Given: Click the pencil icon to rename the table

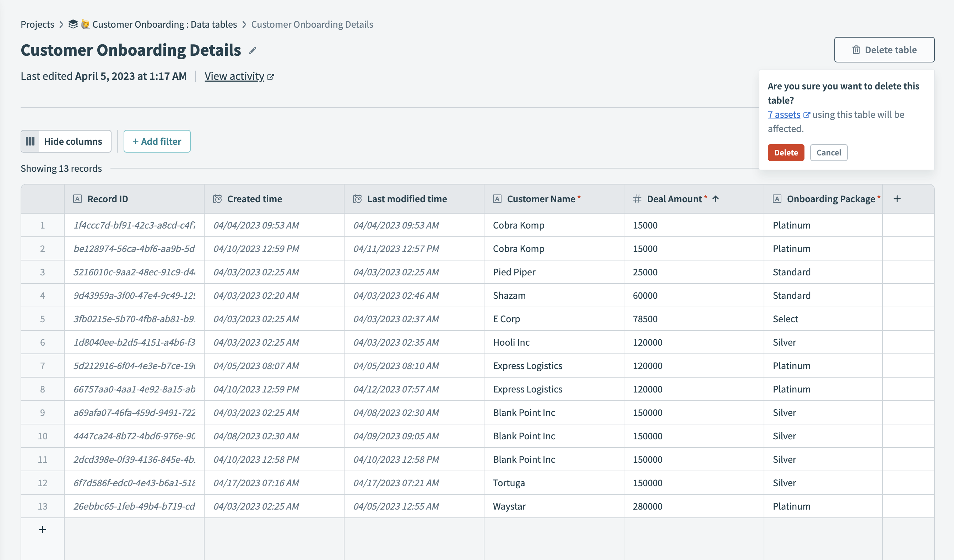Looking at the screenshot, I should click(x=252, y=50).
